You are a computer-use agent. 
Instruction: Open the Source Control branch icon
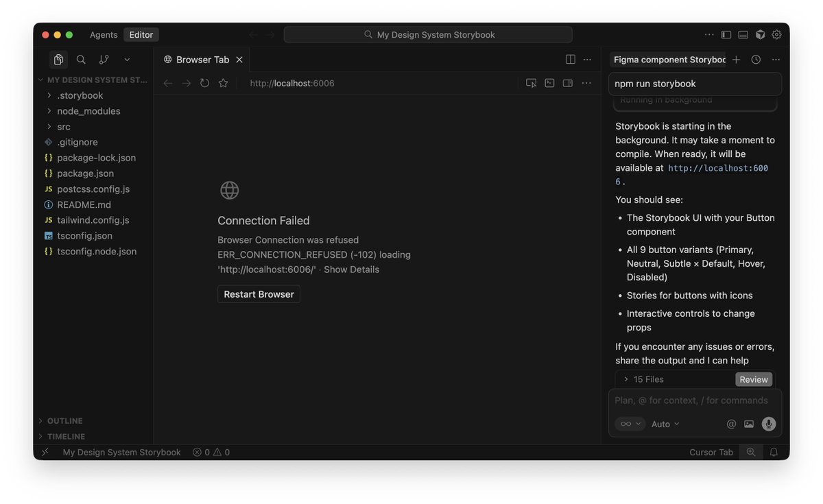click(104, 60)
